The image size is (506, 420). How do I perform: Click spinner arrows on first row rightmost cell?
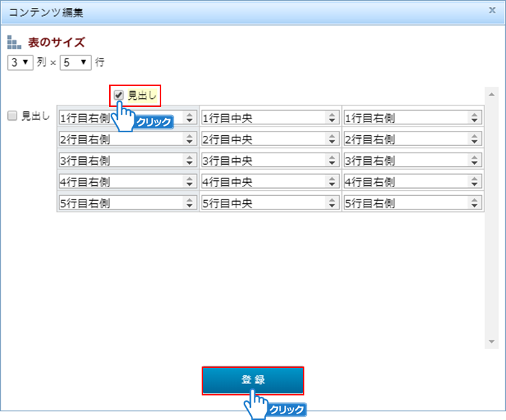pos(475,118)
